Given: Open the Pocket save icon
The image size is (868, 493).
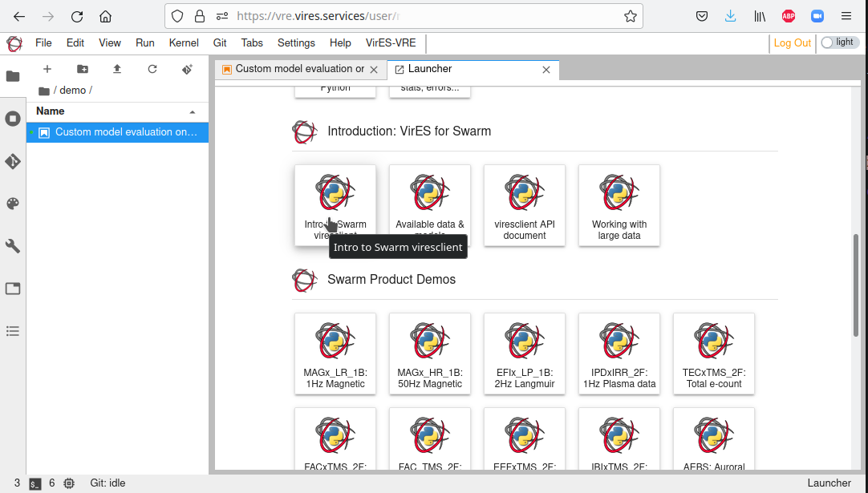Looking at the screenshot, I should [702, 17].
